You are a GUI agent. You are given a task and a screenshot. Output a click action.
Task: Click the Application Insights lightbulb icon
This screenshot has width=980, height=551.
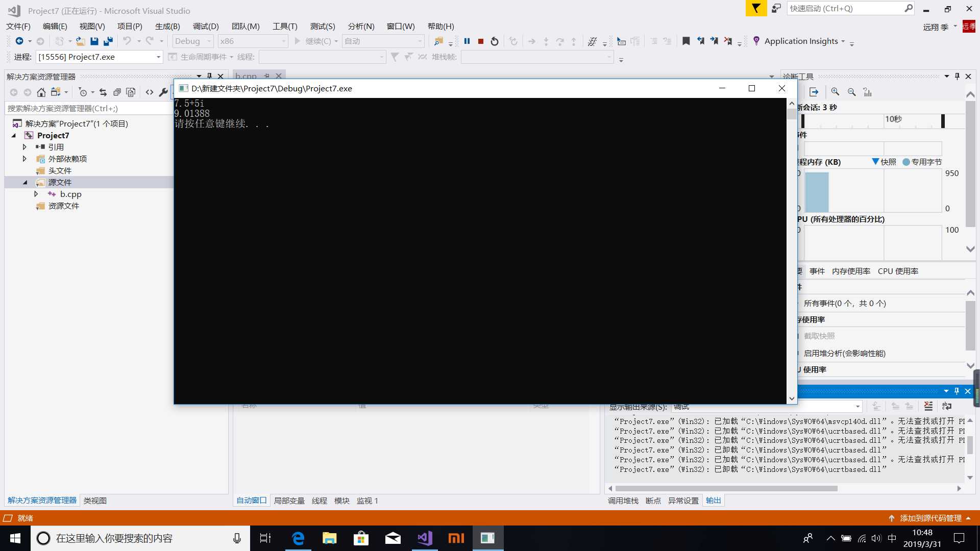tap(756, 41)
